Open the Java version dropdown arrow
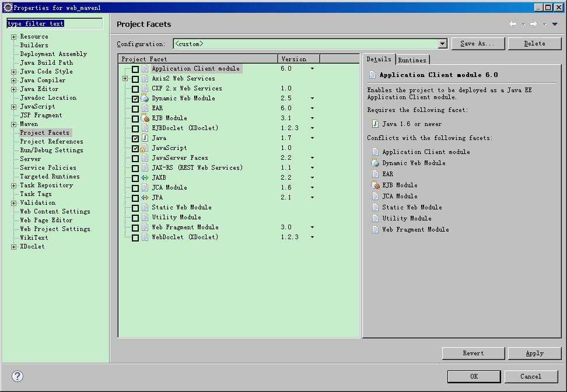Screen dimensions: 567x392 [312, 138]
